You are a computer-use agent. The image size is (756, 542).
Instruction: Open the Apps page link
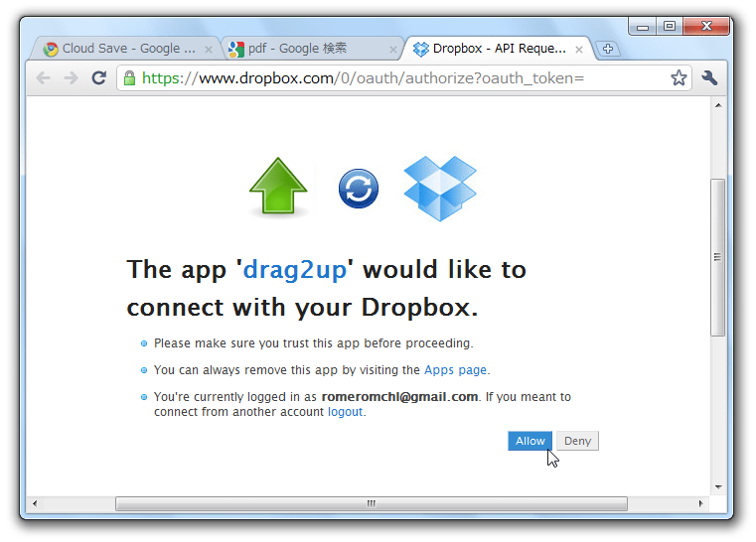point(455,370)
